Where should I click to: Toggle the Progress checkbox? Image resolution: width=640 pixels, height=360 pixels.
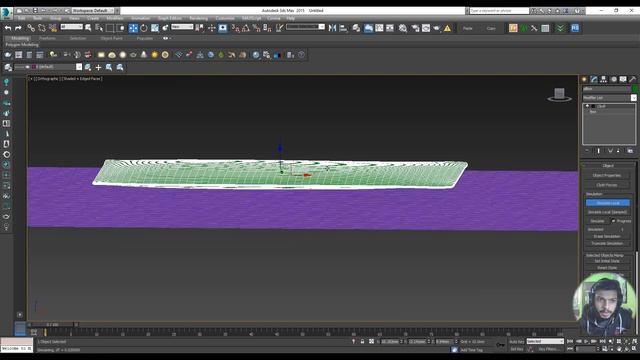point(613,221)
